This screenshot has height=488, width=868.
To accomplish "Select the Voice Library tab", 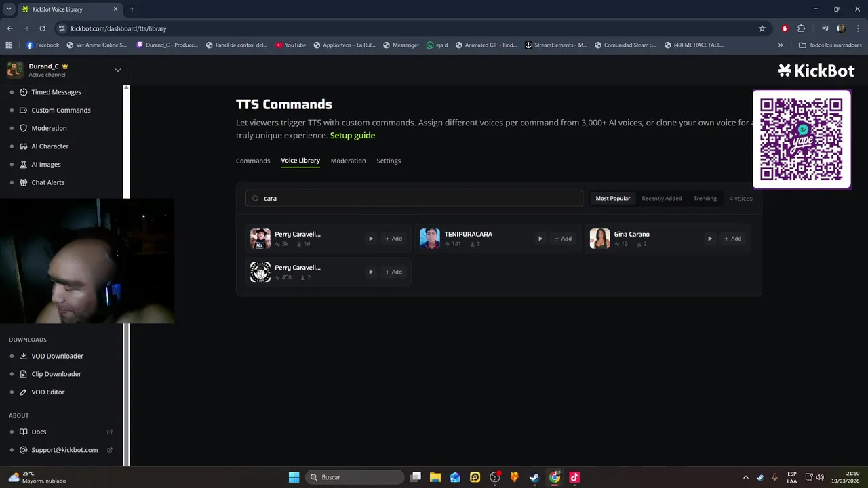I will pos(300,161).
